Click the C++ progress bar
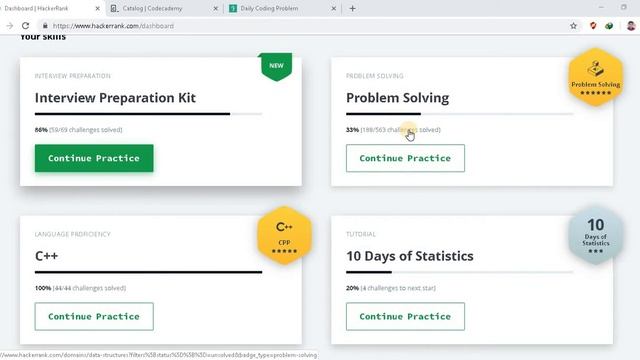The height and width of the screenshot is (360, 640). tap(149, 272)
